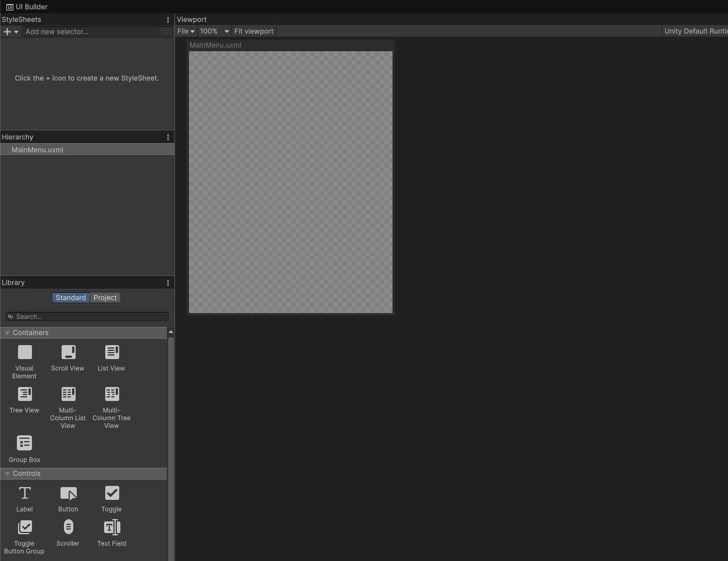Select the Scroller control icon
The width and height of the screenshot is (728, 561).
pos(68,527)
